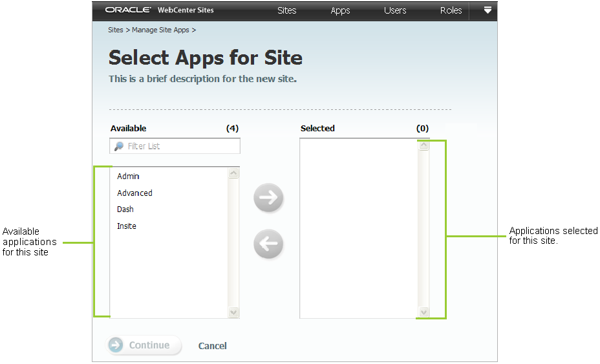Click the move-left arrow to remove app
Image resolution: width=600 pixels, height=364 pixels.
[x=268, y=244]
